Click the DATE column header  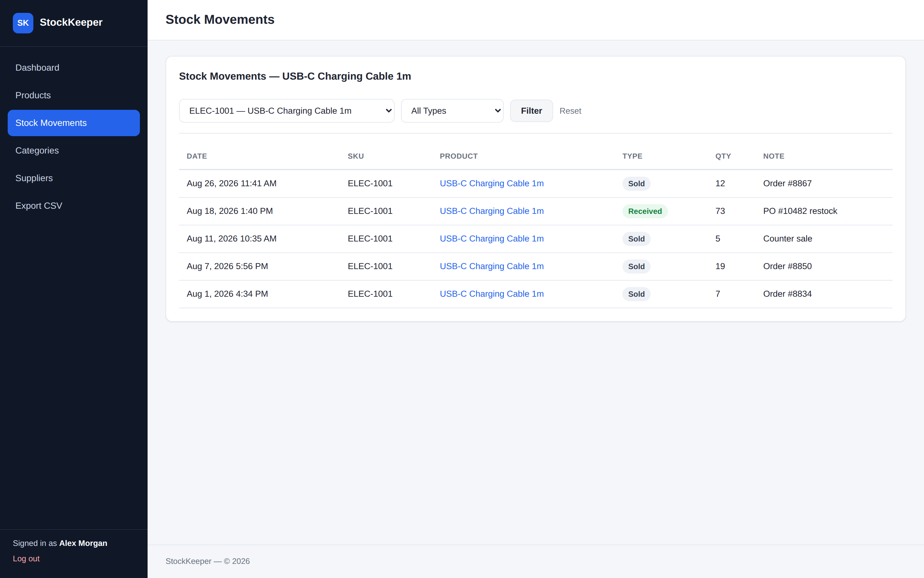tap(197, 156)
